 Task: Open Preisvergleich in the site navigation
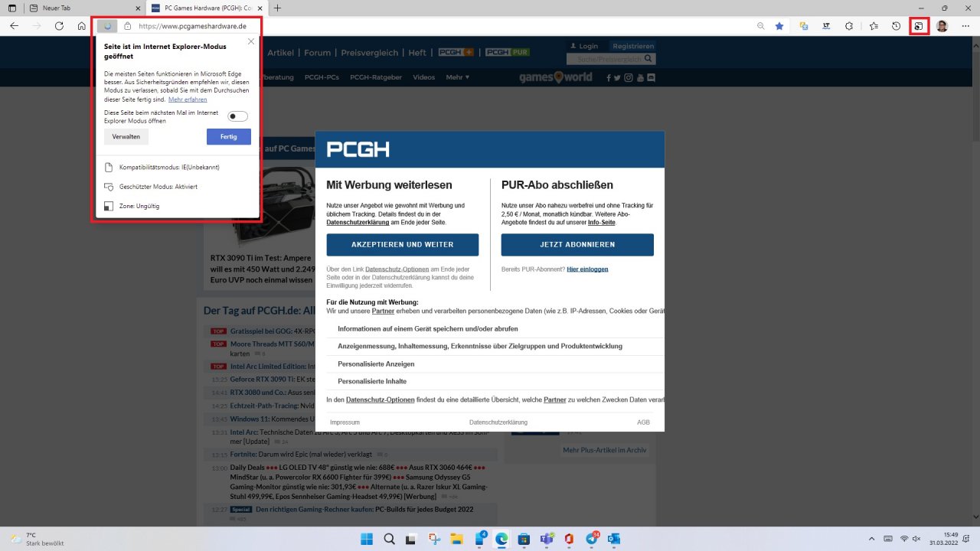coord(370,53)
